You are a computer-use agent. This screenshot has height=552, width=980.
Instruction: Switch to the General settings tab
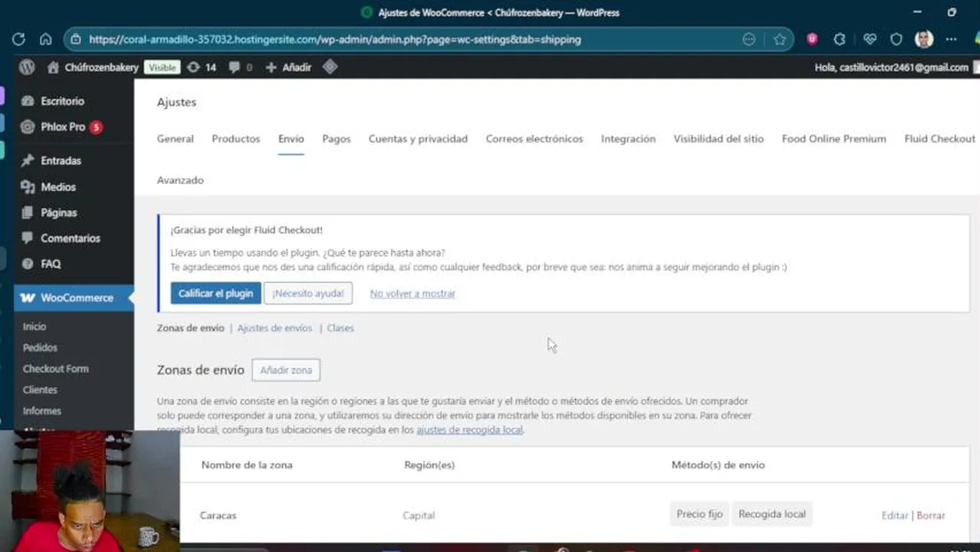[175, 139]
